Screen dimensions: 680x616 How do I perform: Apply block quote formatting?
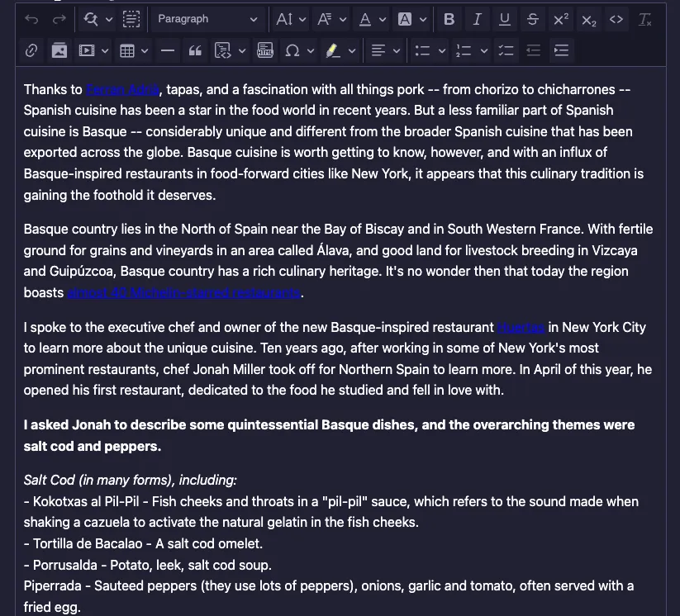click(195, 50)
